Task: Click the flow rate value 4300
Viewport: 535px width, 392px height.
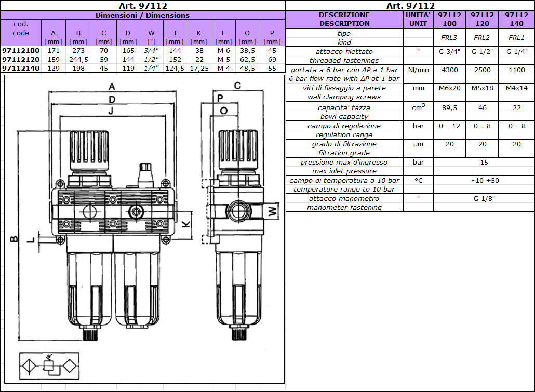Action: (x=449, y=70)
